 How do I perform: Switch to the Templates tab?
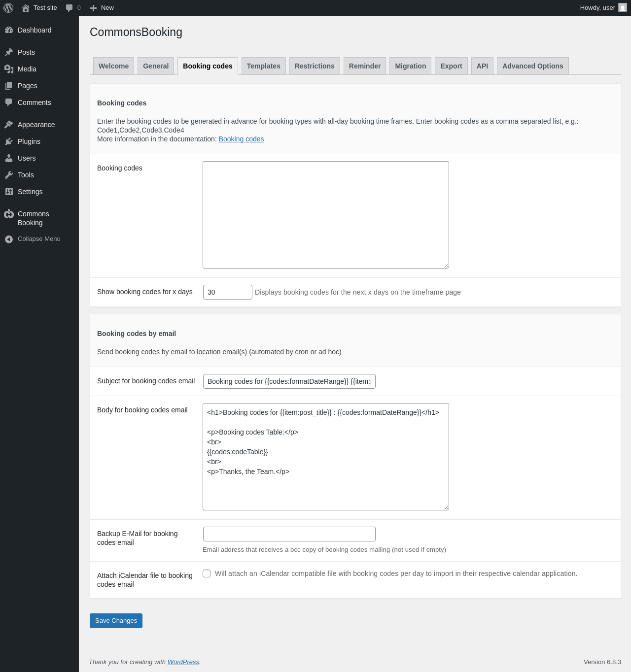coord(263,66)
